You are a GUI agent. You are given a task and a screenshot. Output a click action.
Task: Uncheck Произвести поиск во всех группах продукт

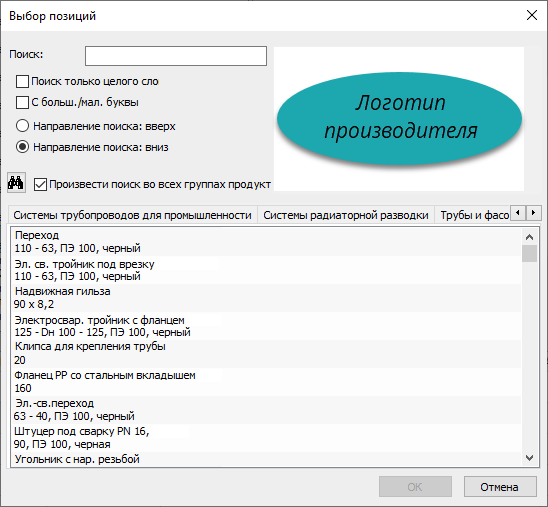point(40,184)
